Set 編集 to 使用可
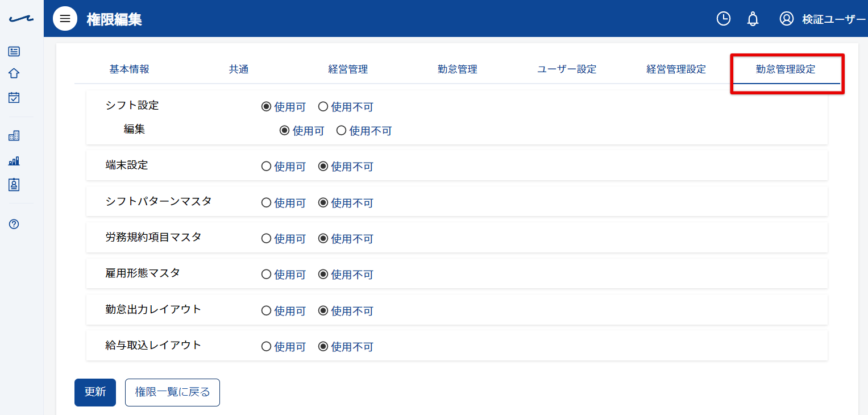Screen dimensions: 868x415 [x=284, y=131]
